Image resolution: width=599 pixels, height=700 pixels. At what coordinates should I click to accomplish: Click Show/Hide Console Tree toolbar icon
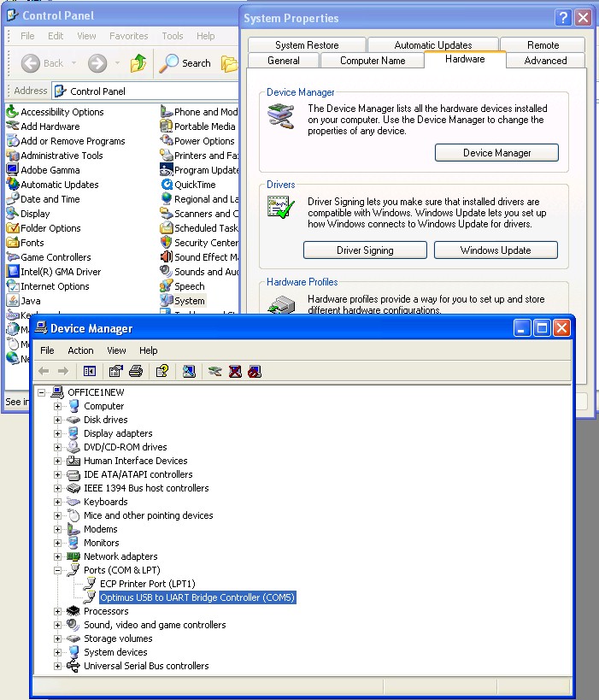(x=90, y=371)
